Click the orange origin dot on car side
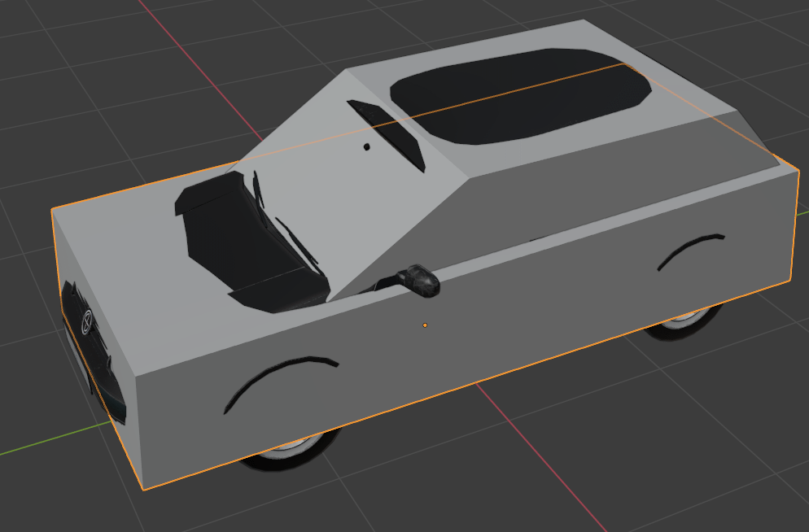Viewport: 809px width, 532px height. [x=425, y=325]
